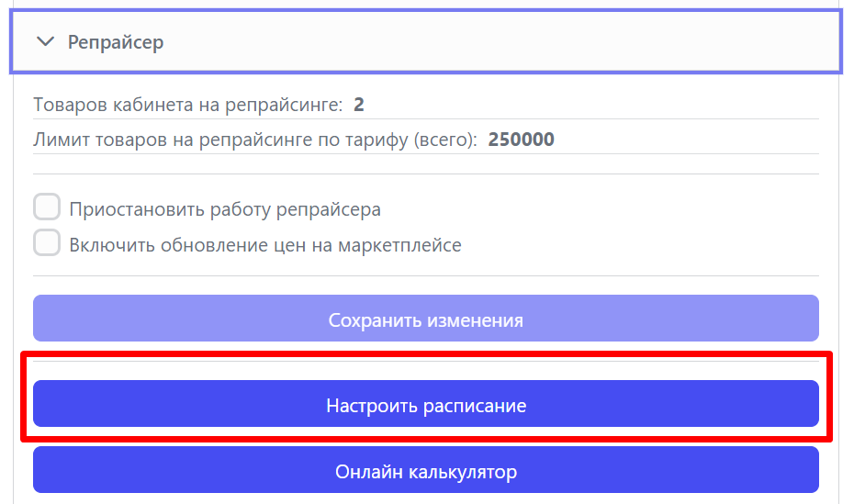Select the tariff limit value 250000

[522, 140]
